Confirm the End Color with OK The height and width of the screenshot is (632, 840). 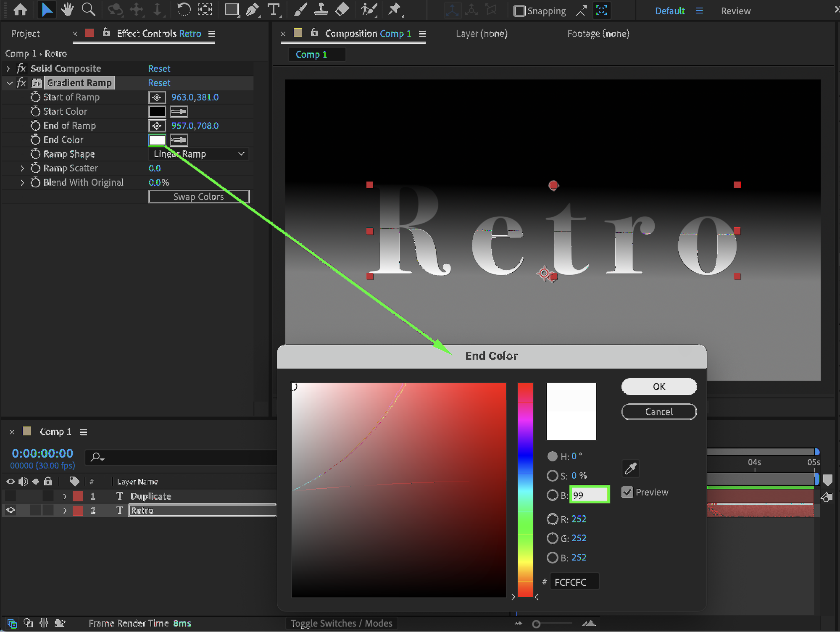pos(659,387)
